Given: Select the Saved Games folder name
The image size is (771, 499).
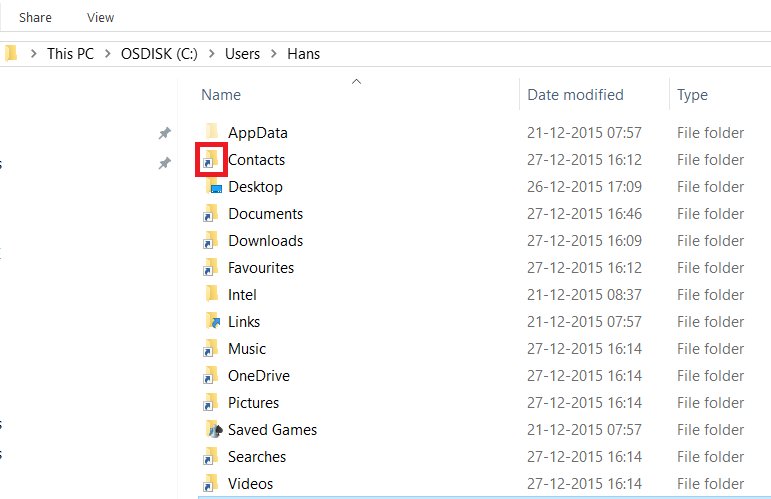Looking at the screenshot, I should pyautogui.click(x=272, y=430).
